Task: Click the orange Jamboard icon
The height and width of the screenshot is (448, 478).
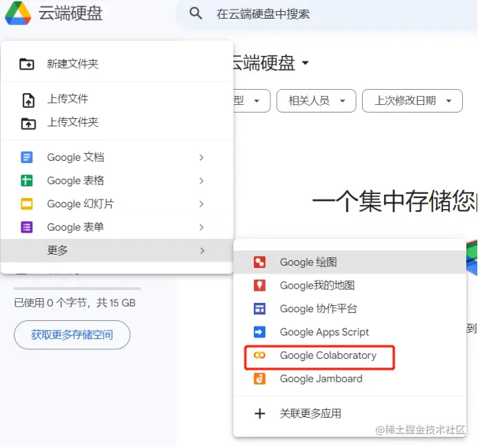Action: (259, 379)
